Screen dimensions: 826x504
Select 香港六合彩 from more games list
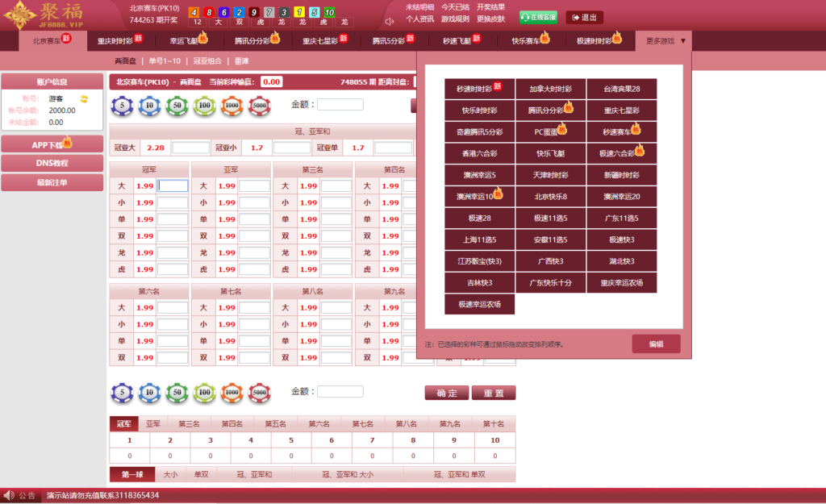(x=479, y=153)
